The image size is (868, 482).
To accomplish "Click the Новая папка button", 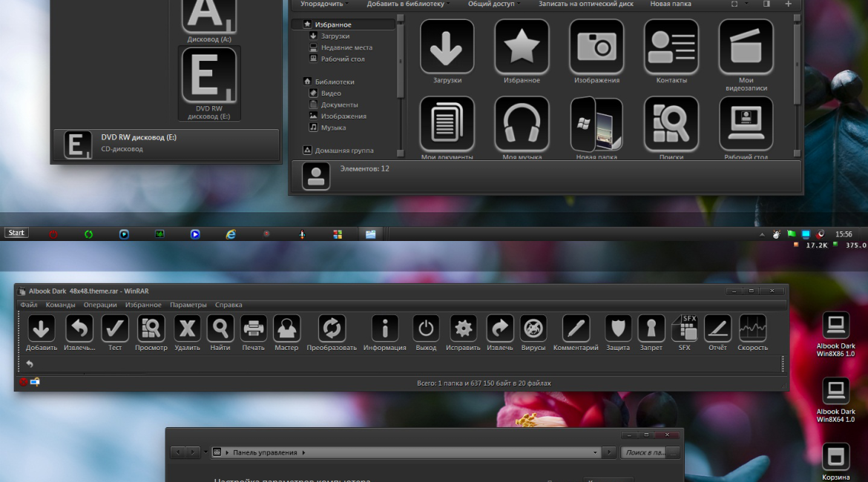I will click(671, 4).
